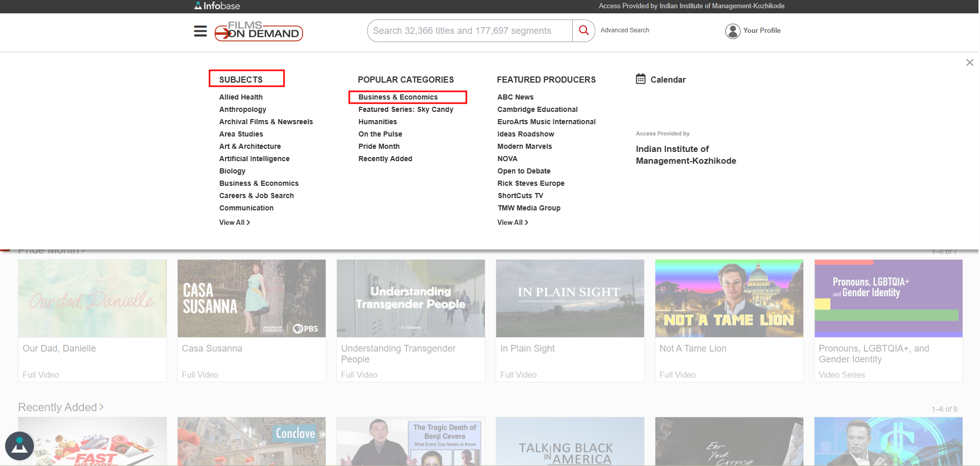Select Careers & Job Search subject
This screenshot has height=466, width=980.
pos(256,196)
